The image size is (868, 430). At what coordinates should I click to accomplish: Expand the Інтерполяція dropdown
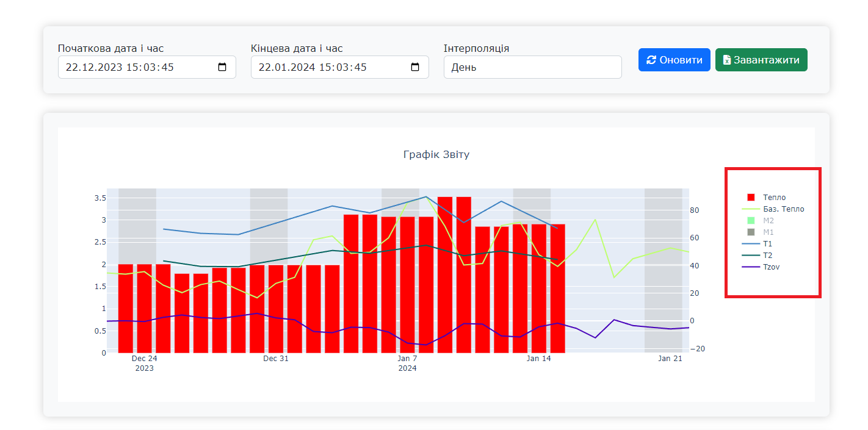[532, 67]
